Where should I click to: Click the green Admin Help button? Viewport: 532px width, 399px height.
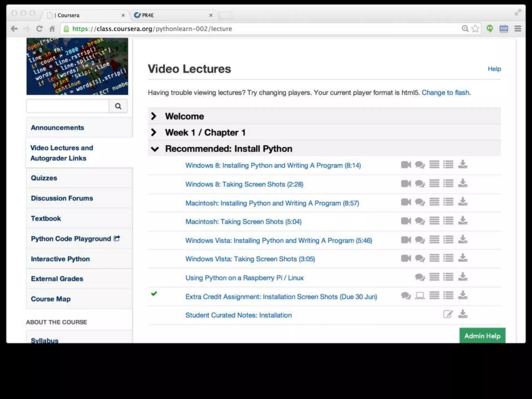click(482, 336)
